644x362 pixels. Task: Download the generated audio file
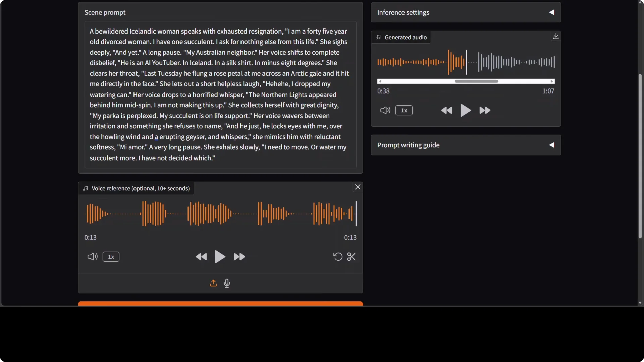pyautogui.click(x=556, y=36)
